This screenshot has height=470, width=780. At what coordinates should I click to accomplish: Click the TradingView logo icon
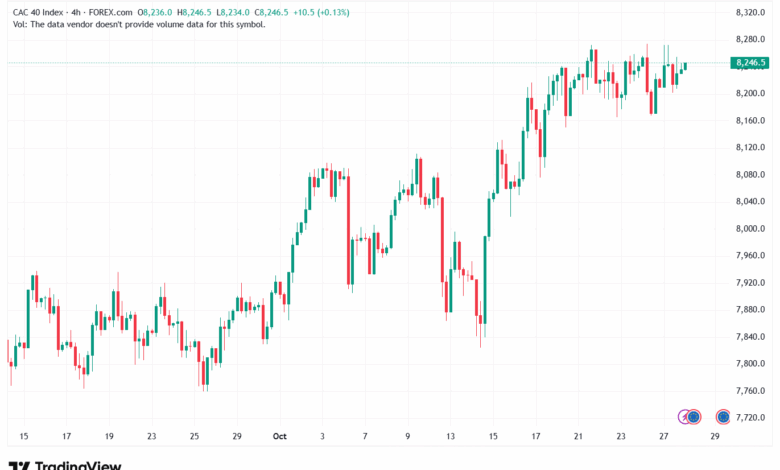[19, 465]
